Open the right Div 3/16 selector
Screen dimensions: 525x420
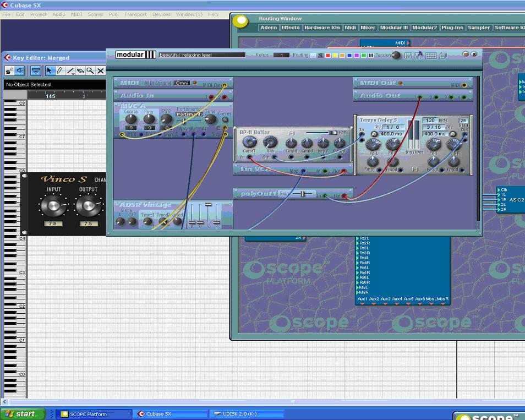434,127
